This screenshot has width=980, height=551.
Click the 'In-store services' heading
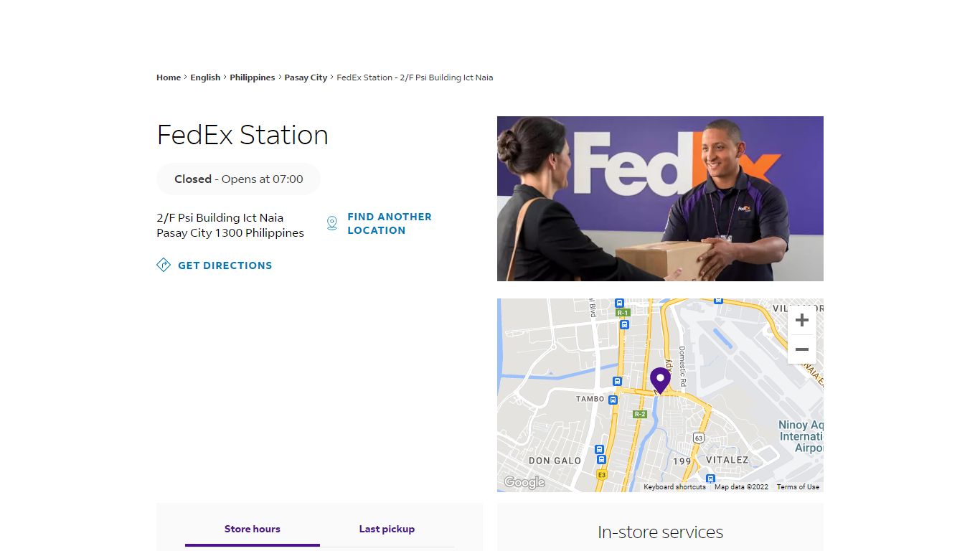click(660, 532)
